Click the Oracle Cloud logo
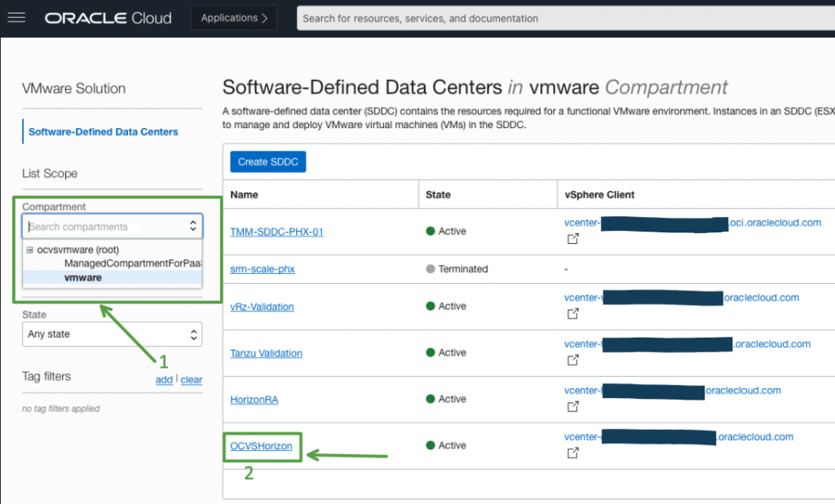This screenshot has height=504, width=835. click(x=108, y=18)
